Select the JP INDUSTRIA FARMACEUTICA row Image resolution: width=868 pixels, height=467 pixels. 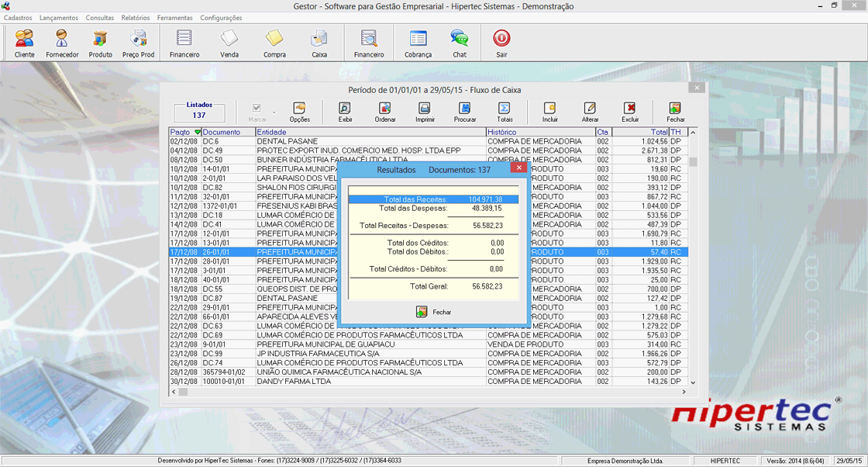click(x=428, y=354)
